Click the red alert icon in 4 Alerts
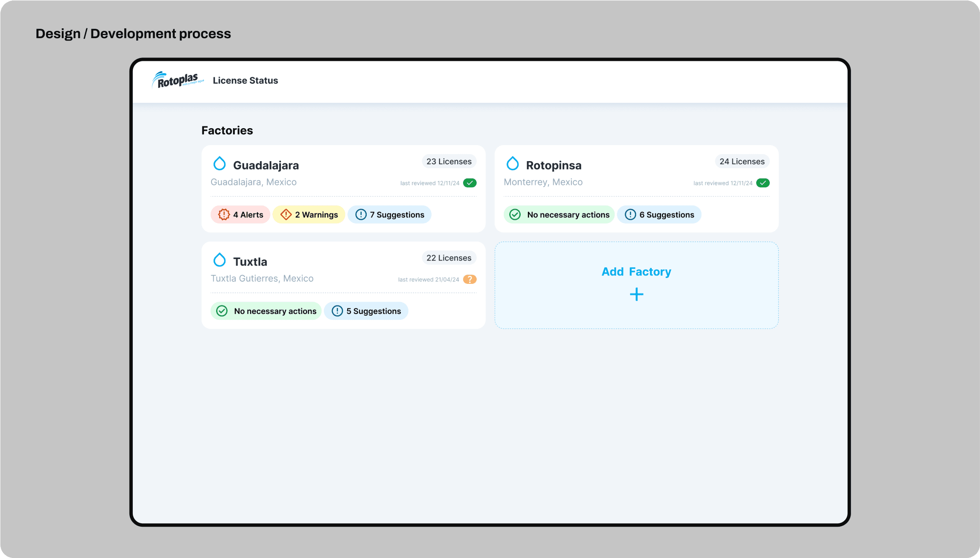 coord(224,214)
